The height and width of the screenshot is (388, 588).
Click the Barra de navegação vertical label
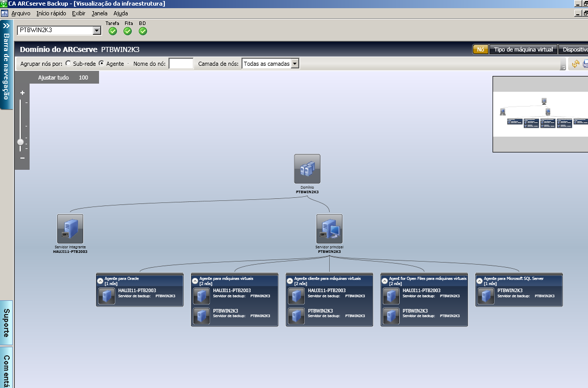pos(6,66)
